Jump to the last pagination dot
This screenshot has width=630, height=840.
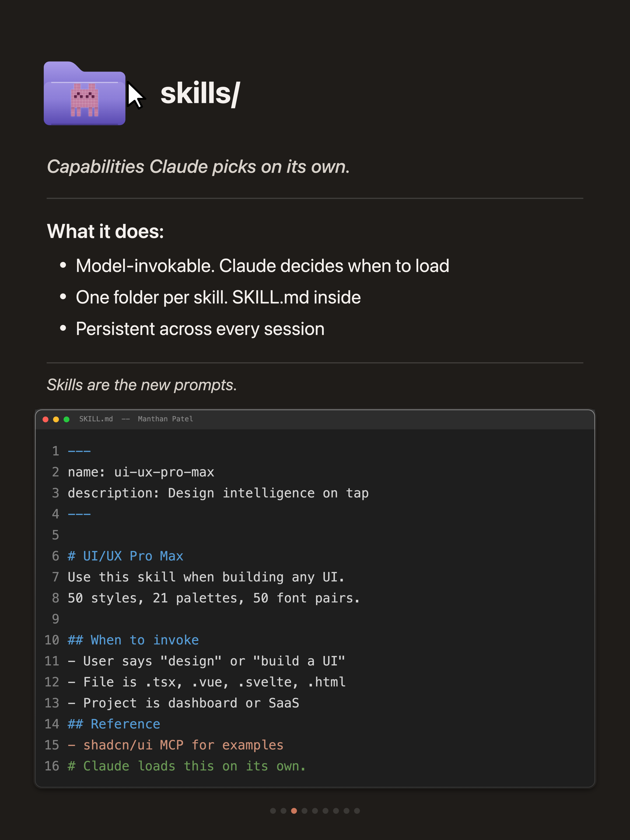pyautogui.click(x=357, y=811)
